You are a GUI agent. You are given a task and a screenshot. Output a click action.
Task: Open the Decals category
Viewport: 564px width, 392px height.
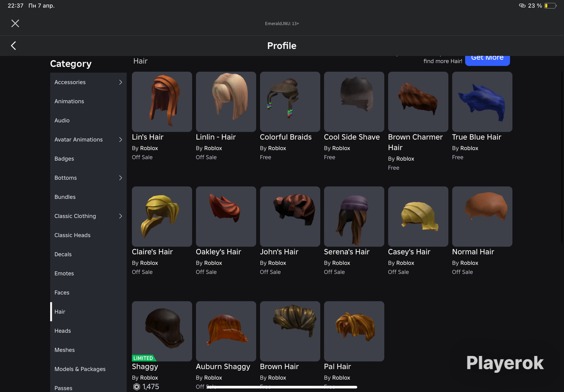[x=88, y=254]
